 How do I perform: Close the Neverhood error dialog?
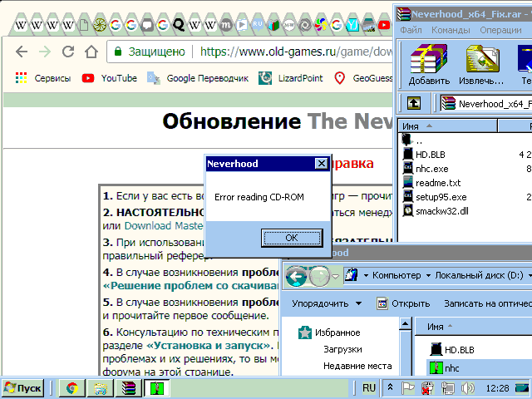click(321, 164)
